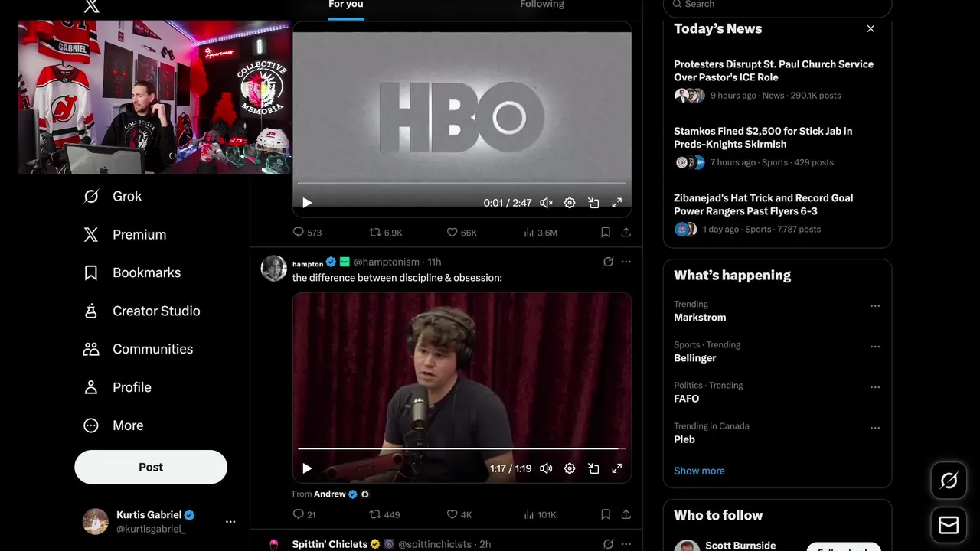The image size is (980, 551).
Task: Seek on hampton video progress bar
Action: click(x=462, y=448)
